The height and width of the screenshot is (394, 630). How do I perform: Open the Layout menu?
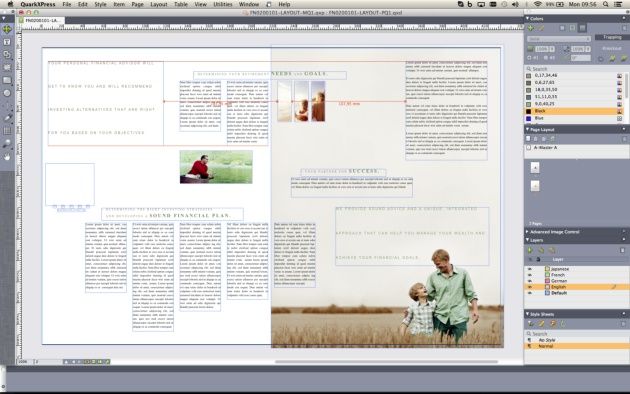pyautogui.click(x=159, y=4)
